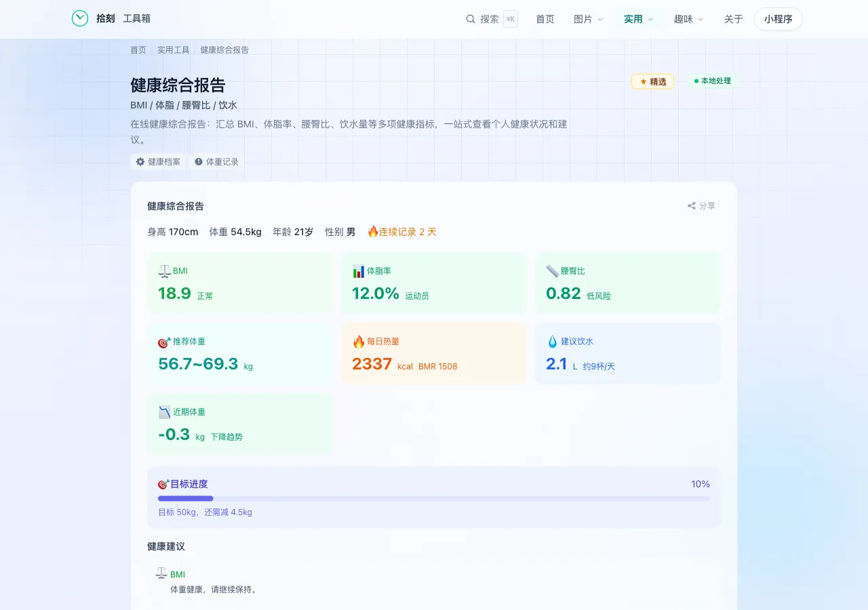Click the 健康综合报告 breadcrumb item
Image resolution: width=868 pixels, height=610 pixels.
pos(224,50)
